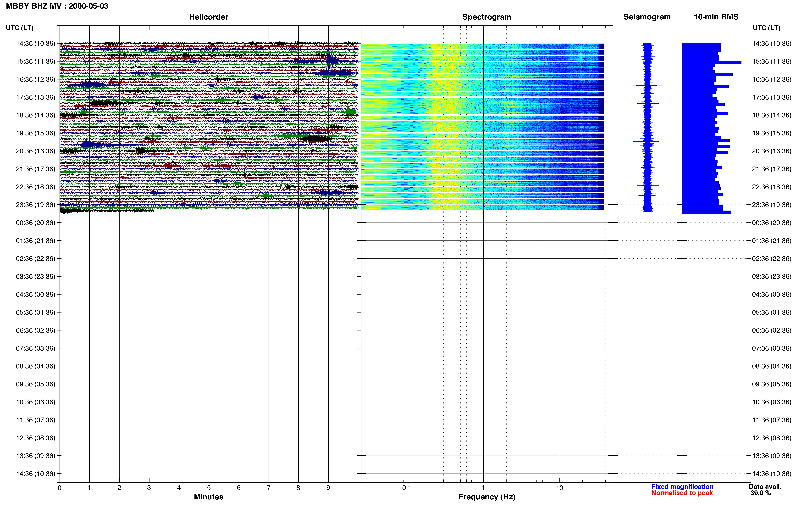Screen dimensions: 812x508
Task: Click the right time label 06:36 (02:36)
Action: (772, 330)
